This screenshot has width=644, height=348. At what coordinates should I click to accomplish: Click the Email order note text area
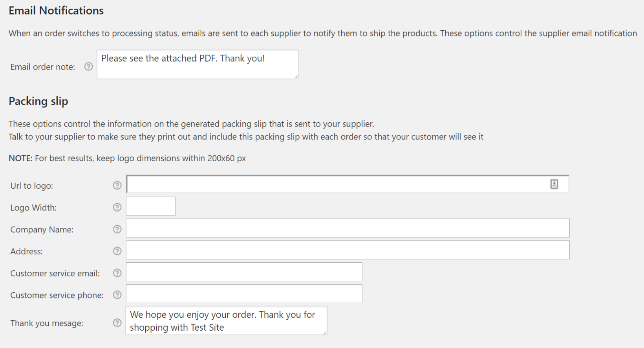[198, 64]
